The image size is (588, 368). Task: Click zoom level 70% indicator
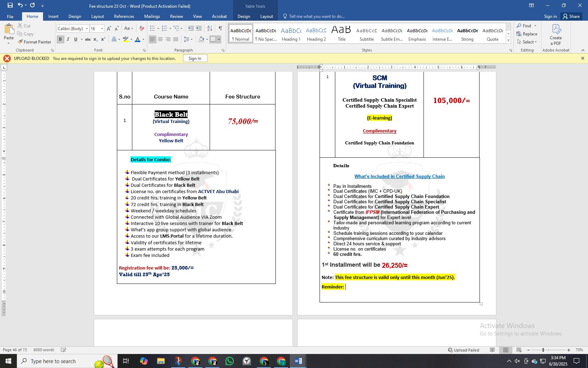579,350
